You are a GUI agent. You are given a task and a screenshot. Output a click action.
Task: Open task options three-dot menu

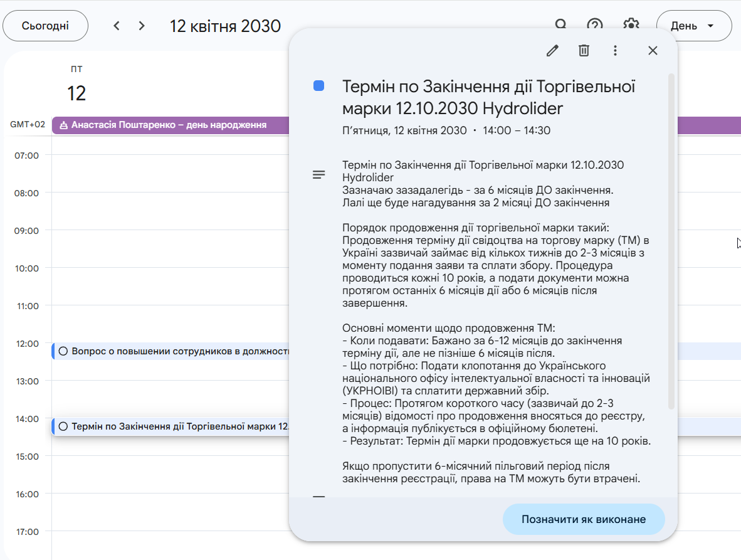coord(615,51)
